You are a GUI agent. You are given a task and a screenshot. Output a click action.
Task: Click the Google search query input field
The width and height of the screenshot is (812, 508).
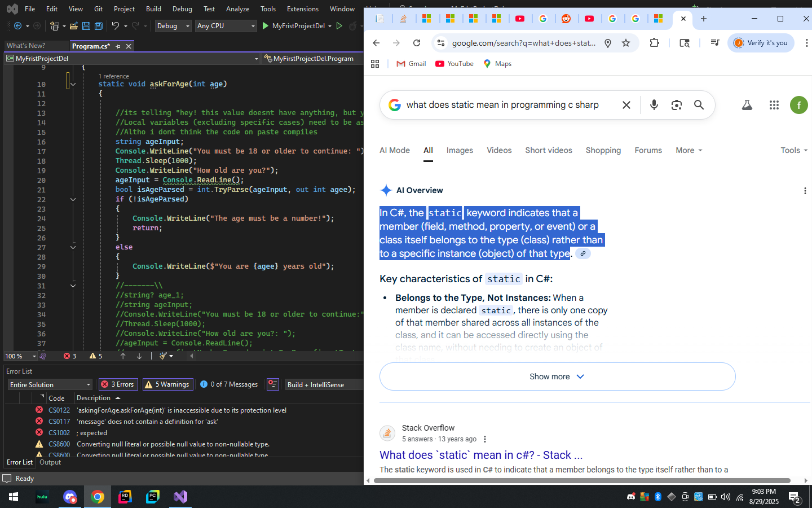pos(502,105)
